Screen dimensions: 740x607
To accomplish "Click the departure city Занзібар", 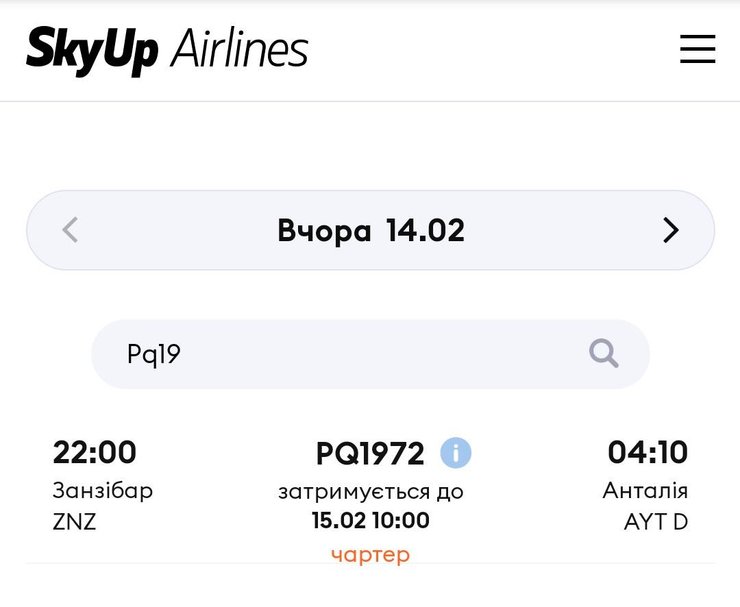I will pos(103,491).
